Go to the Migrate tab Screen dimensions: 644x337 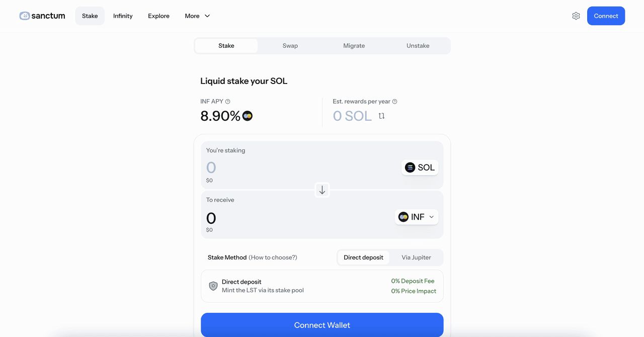pyautogui.click(x=354, y=46)
